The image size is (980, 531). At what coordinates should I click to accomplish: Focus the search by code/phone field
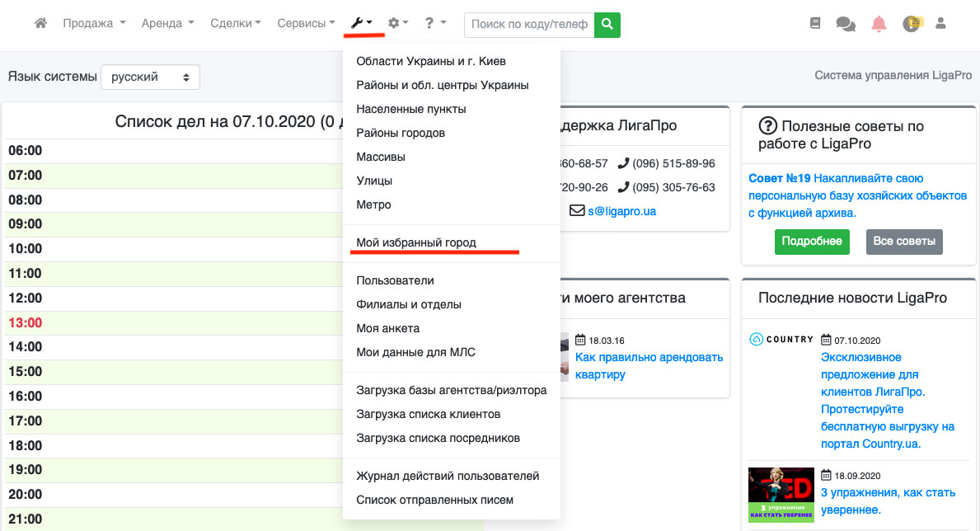coord(529,25)
